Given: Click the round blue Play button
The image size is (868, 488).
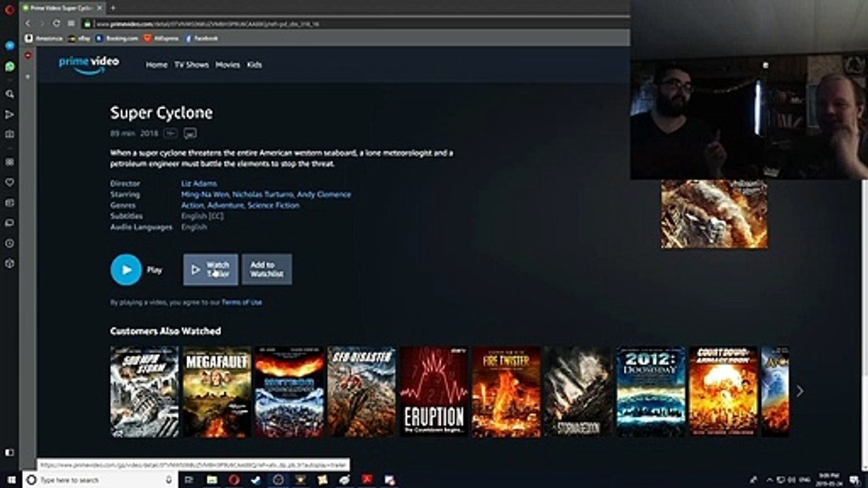Looking at the screenshot, I should click(126, 270).
